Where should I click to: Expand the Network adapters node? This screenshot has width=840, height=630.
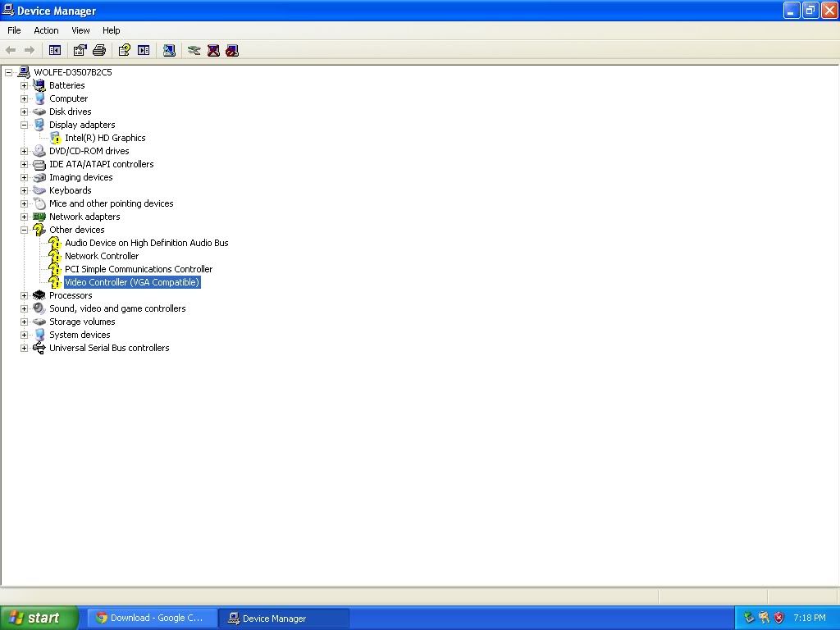[25, 217]
